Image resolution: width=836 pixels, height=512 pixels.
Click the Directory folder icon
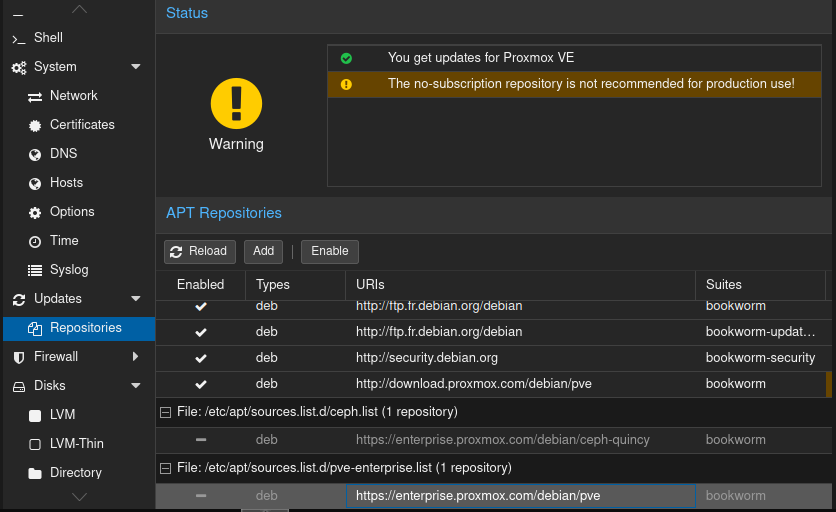pos(35,474)
